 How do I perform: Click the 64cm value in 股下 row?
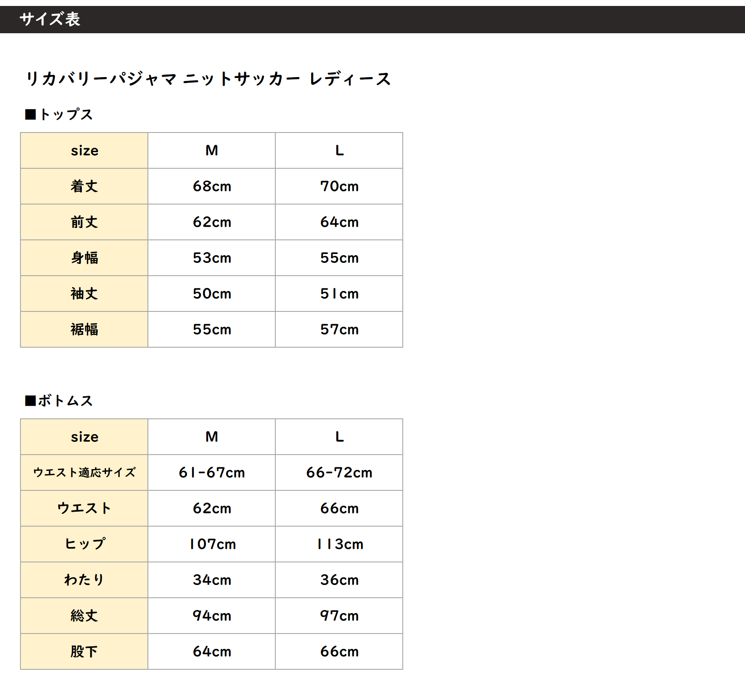click(212, 651)
